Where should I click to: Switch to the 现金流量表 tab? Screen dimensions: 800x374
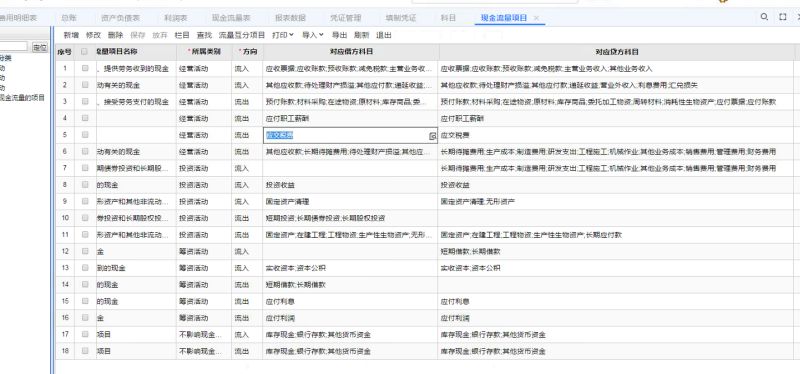point(231,18)
